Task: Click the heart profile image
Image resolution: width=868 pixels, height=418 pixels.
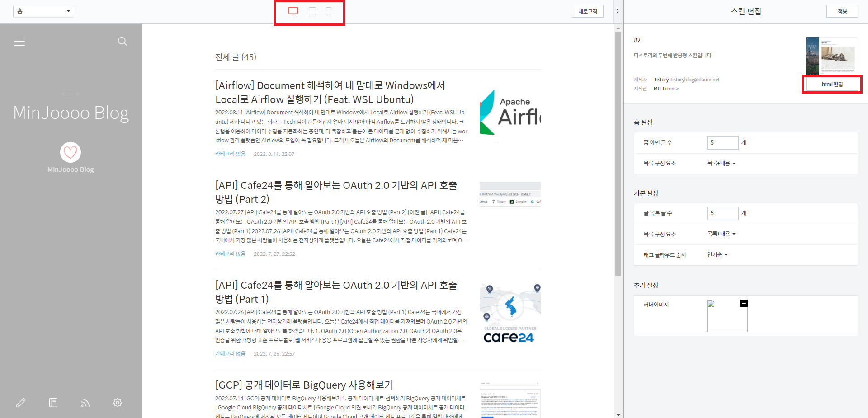Action: 71,152
